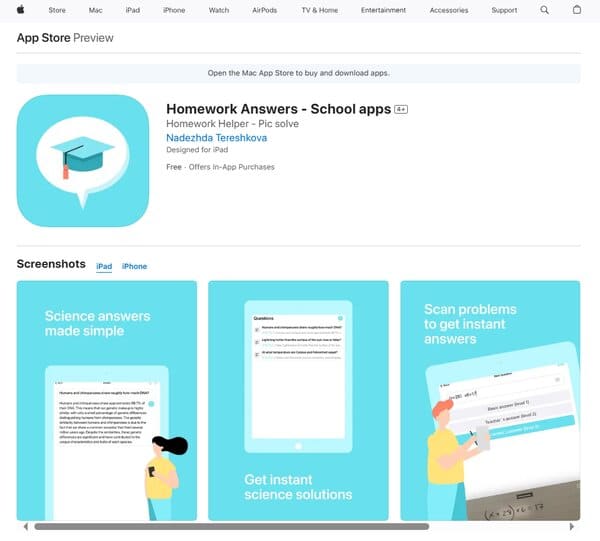Click the 'Designed for iPad' text
This screenshot has height=541, width=600.
(197, 150)
